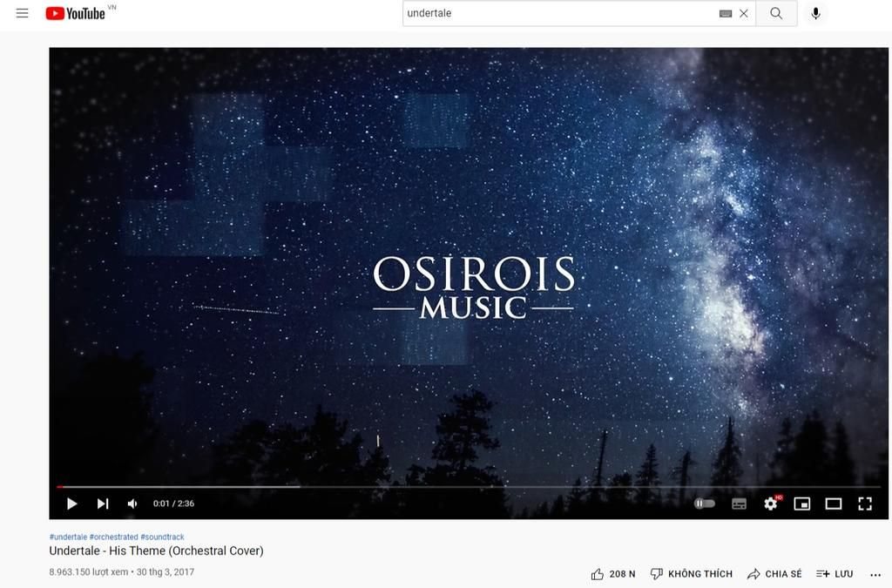Click the CHIA SẺ share button

[774, 574]
